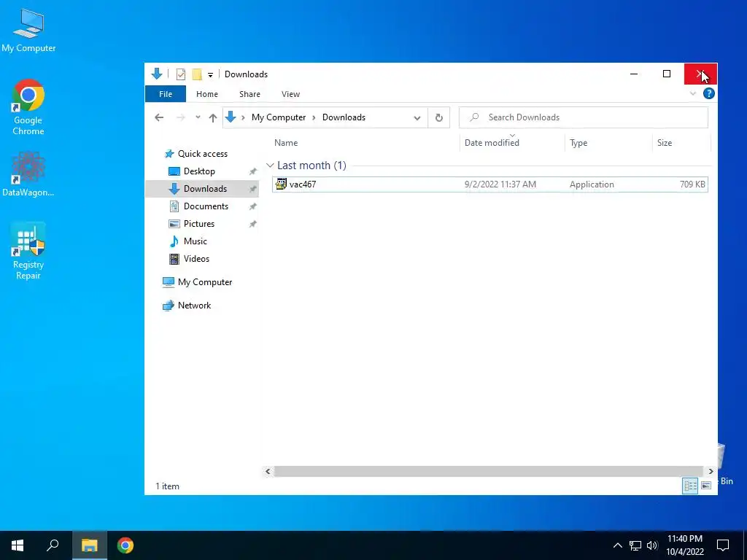This screenshot has width=747, height=560.
Task: Click the pin icon next to Documents
Action: 253,206
